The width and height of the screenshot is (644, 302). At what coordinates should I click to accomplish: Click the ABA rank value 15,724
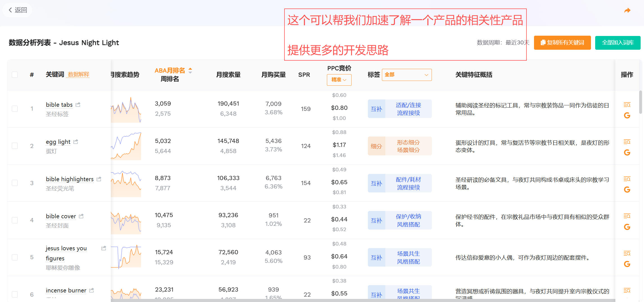[164, 252]
